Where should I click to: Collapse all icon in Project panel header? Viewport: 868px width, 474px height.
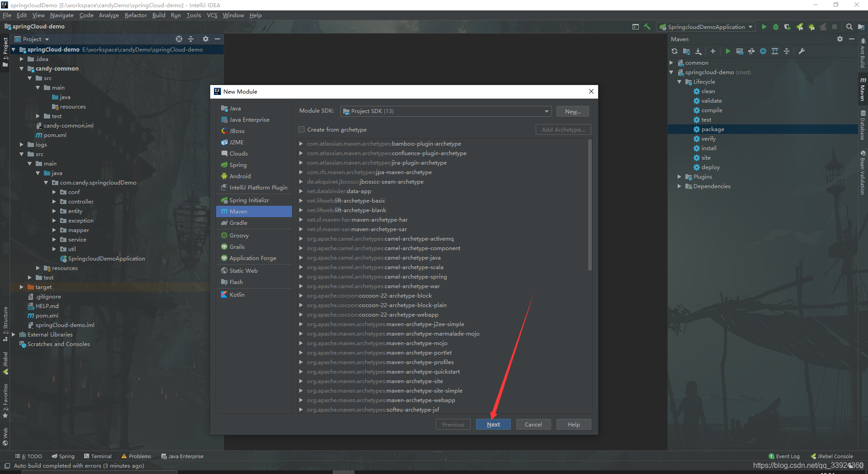pyautogui.click(x=191, y=39)
